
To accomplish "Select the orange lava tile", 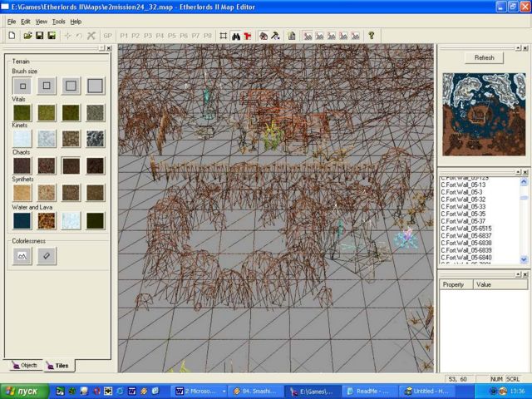I will (47, 220).
